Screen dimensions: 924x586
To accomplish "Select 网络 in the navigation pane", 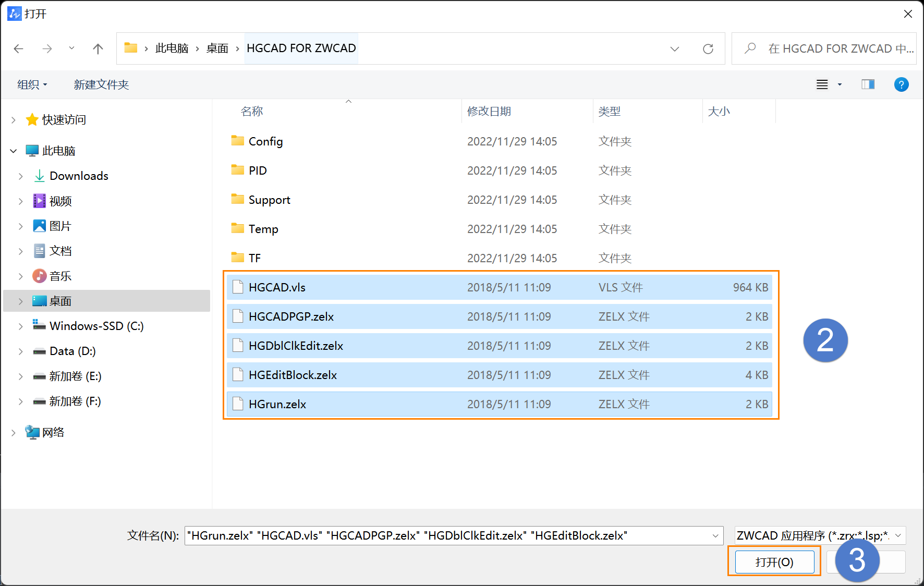I will point(53,433).
